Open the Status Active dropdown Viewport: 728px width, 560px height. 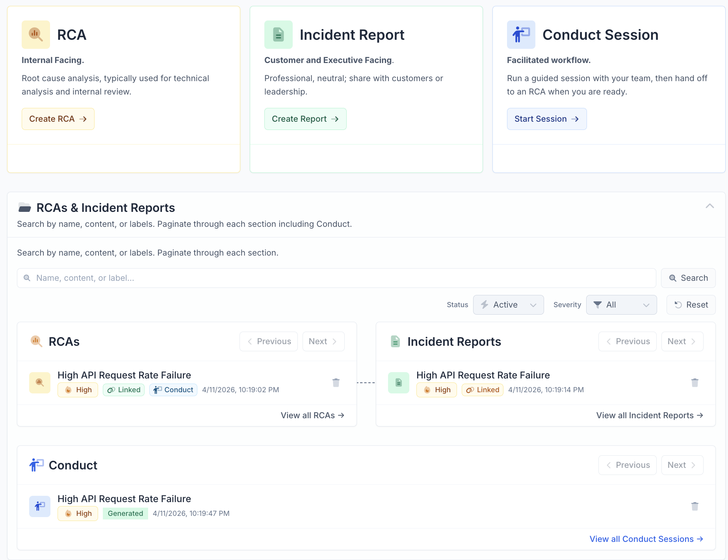(x=508, y=305)
